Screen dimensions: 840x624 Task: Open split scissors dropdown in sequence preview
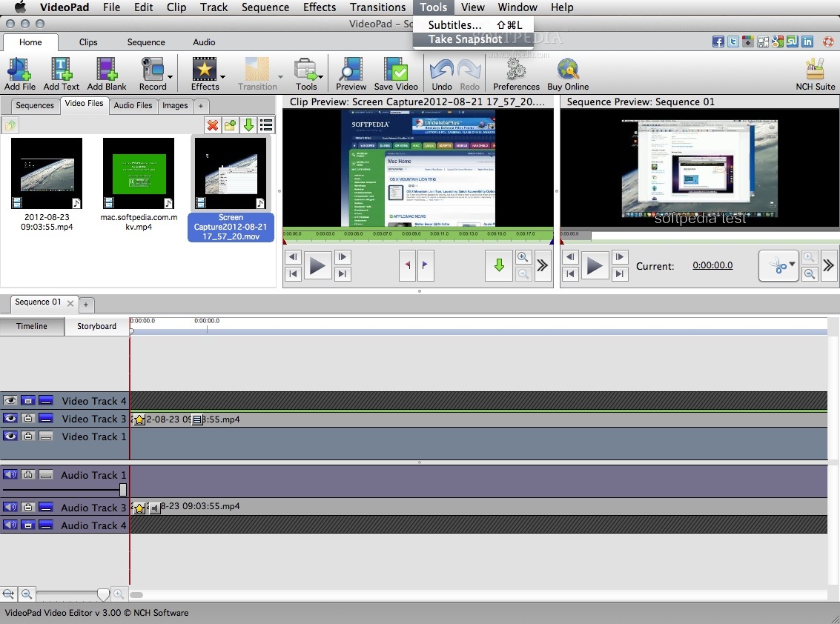point(793,264)
